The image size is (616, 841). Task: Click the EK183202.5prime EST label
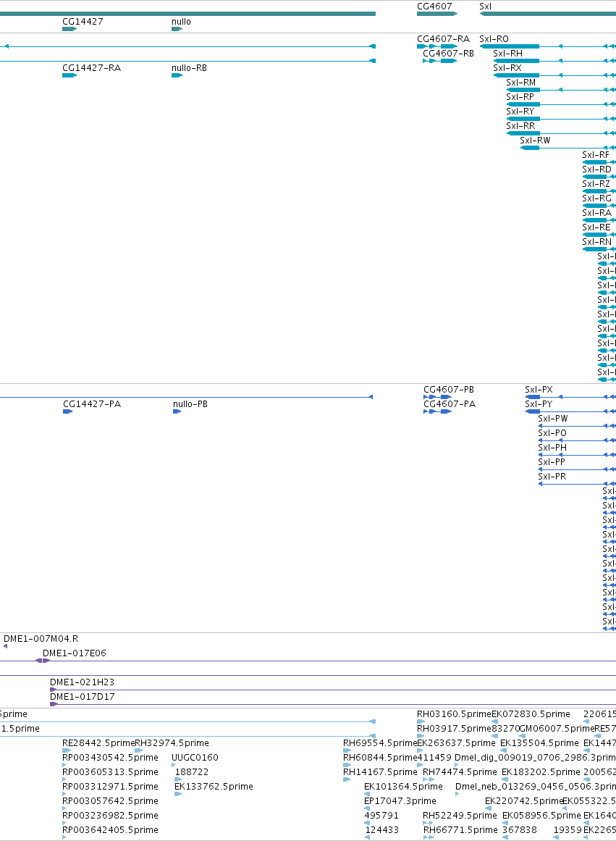coord(541,772)
